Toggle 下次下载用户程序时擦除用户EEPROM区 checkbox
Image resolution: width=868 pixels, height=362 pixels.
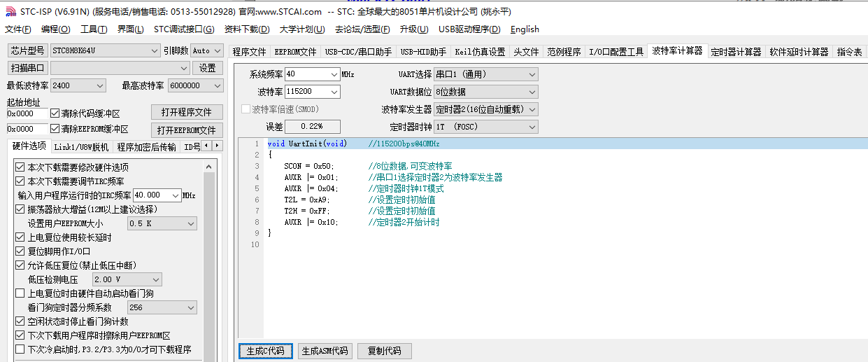(x=20, y=335)
